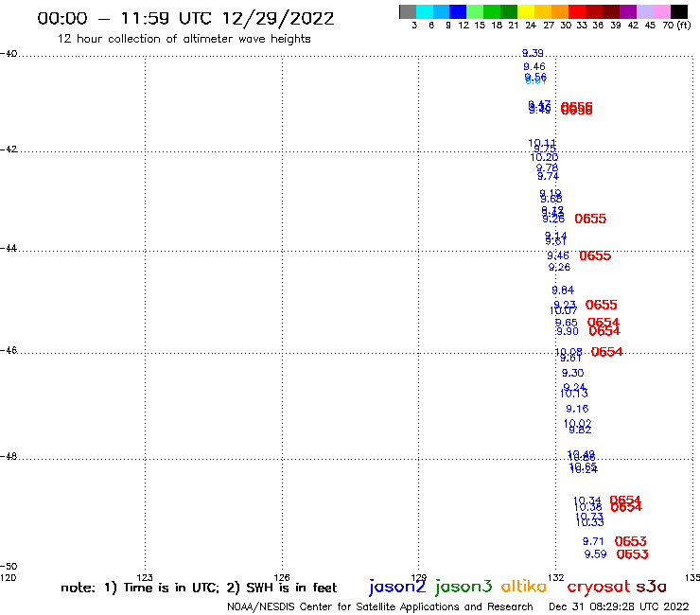Screen dimensions: 700x615
Task: Click the '(ft)' unit label on color bar
Action: (684, 25)
